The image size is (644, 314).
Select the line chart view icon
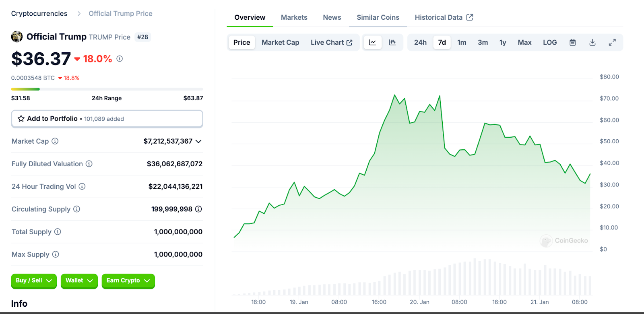pyautogui.click(x=373, y=42)
